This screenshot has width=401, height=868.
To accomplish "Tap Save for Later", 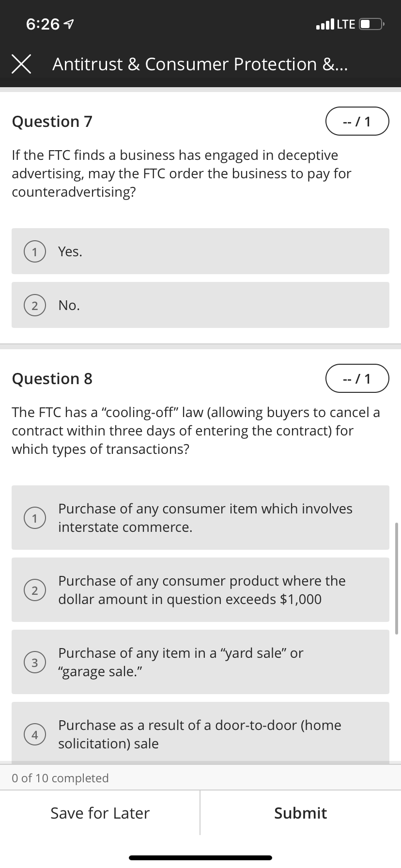I will click(x=100, y=813).
